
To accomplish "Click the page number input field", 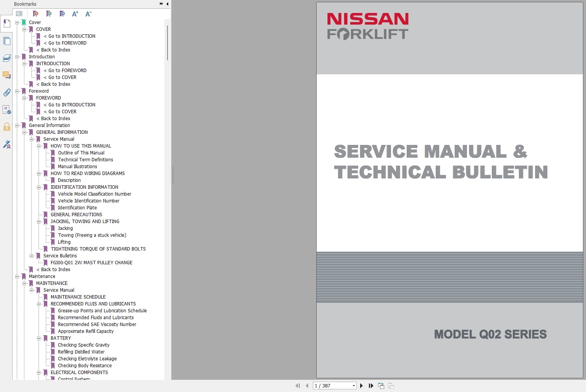I will click(x=332, y=386).
